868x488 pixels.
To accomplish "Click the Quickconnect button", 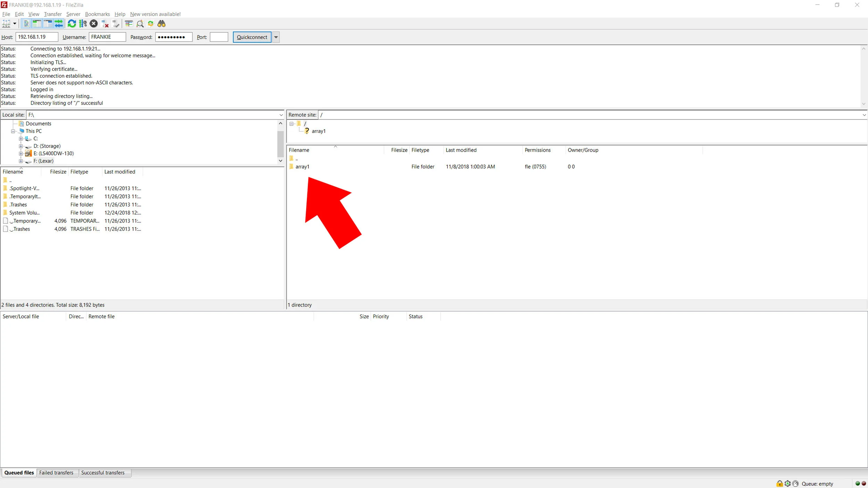I will click(252, 37).
